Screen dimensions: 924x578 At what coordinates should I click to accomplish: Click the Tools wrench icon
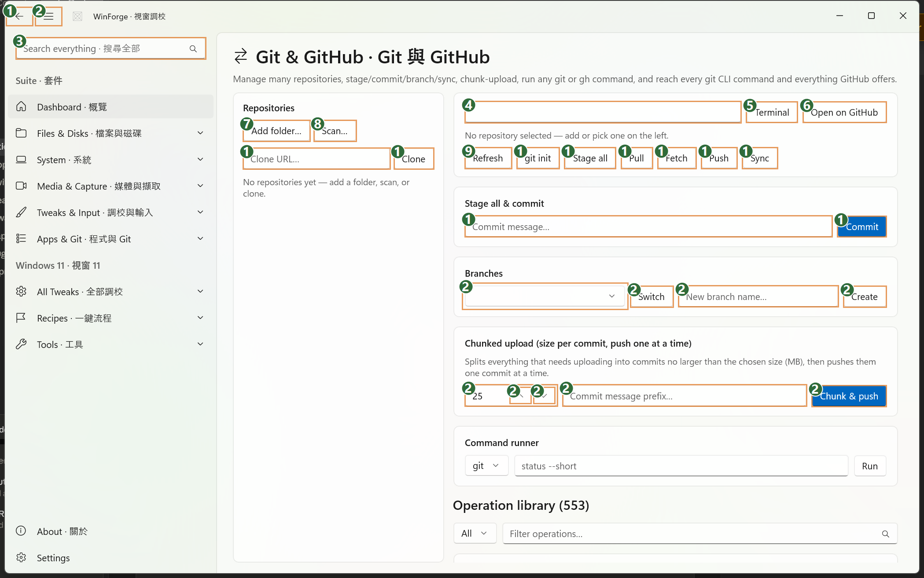pos(21,344)
